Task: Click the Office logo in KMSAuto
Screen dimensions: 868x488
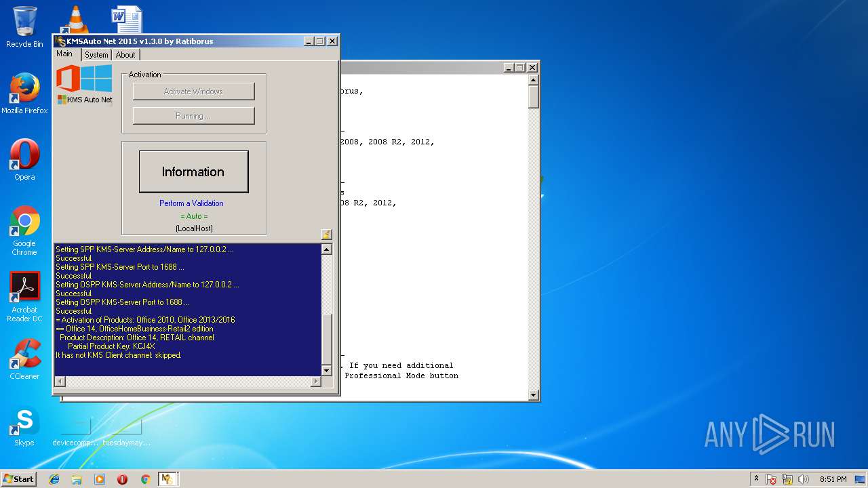Action: pyautogui.click(x=68, y=78)
